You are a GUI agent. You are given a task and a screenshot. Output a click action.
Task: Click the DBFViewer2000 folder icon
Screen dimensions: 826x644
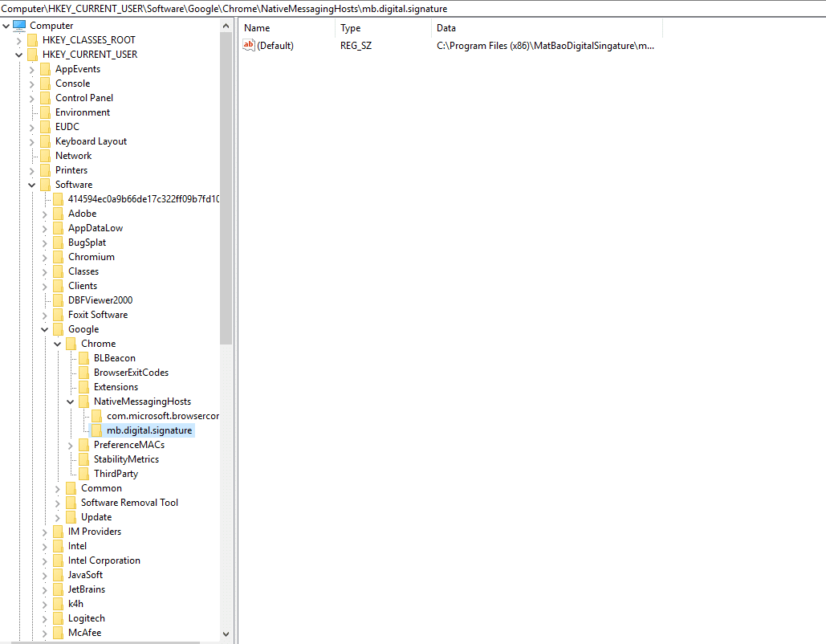point(58,300)
